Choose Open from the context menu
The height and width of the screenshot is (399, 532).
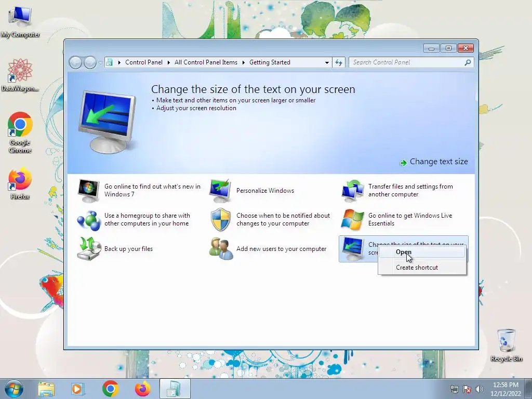tap(422, 252)
